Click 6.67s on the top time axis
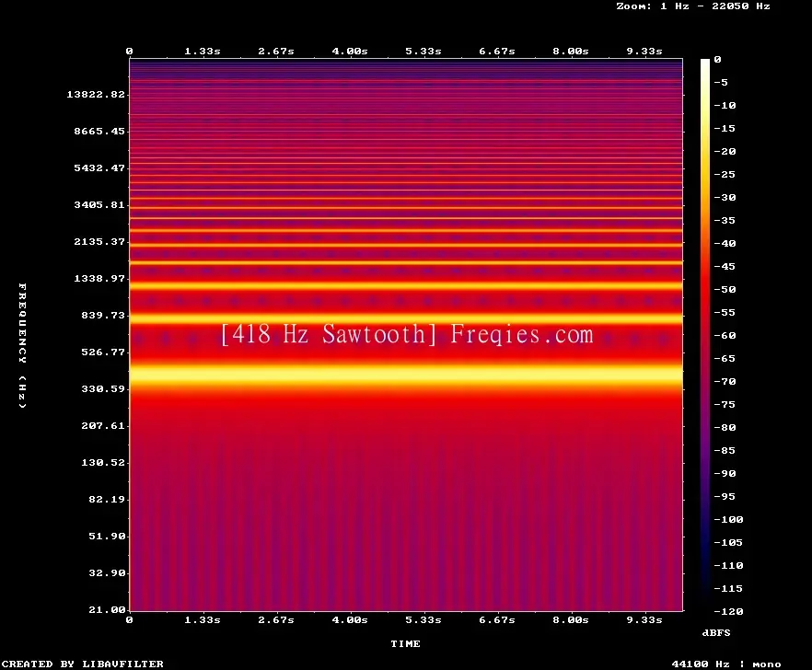 point(496,52)
